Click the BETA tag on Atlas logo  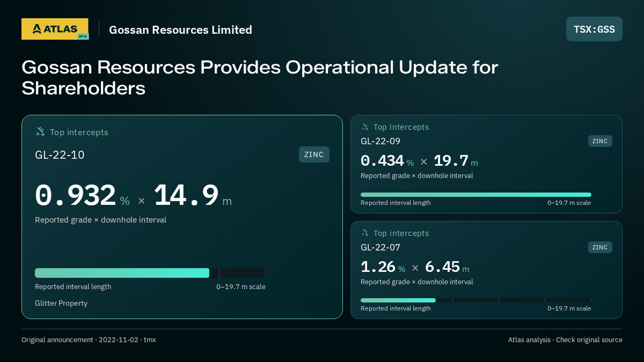83,36
